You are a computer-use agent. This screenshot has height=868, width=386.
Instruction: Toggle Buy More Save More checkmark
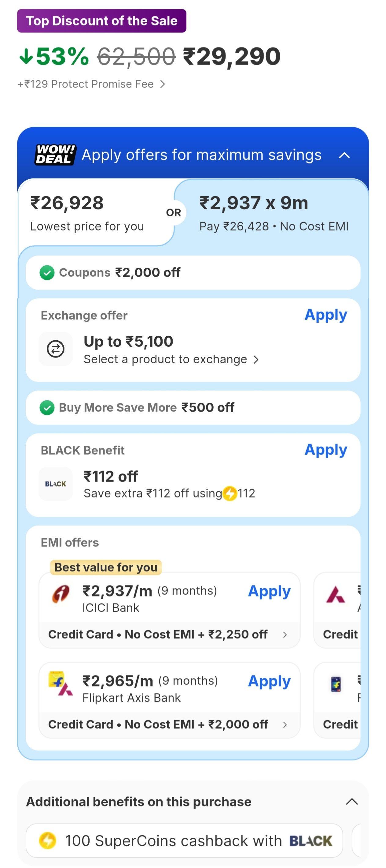pos(47,408)
